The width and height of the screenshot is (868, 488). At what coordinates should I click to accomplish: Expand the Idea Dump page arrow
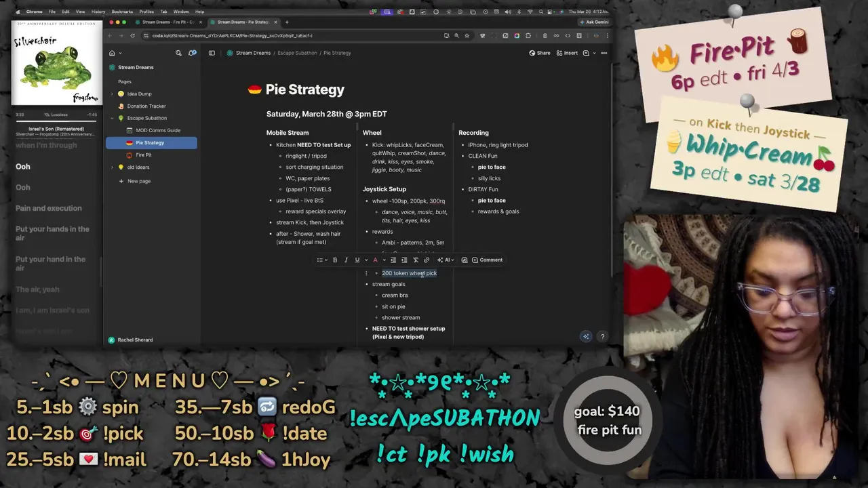[112, 94]
